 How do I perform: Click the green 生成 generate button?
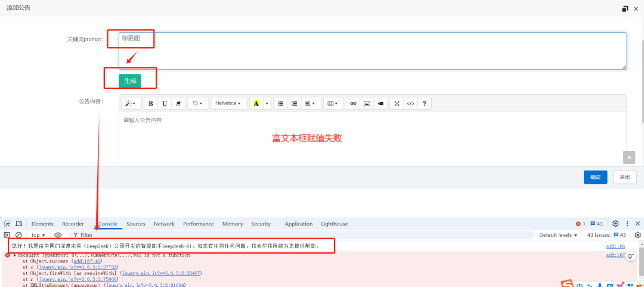[130, 81]
